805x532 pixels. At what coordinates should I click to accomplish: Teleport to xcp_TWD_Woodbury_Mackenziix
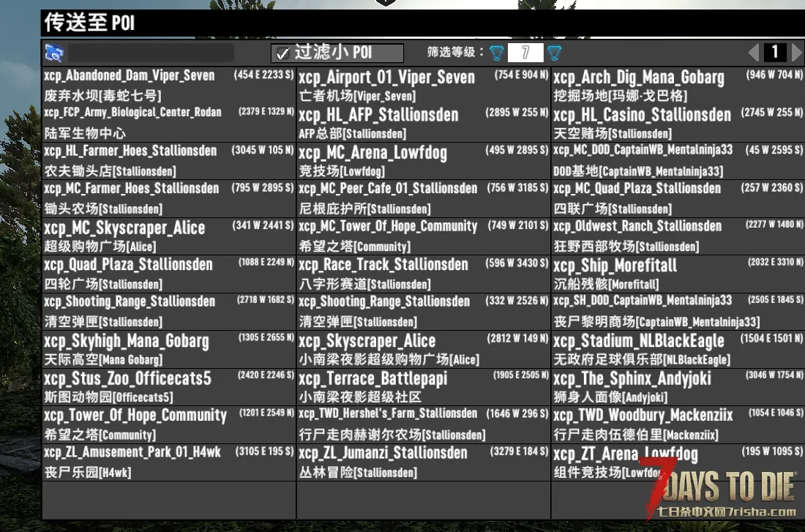pyautogui.click(x=678, y=424)
